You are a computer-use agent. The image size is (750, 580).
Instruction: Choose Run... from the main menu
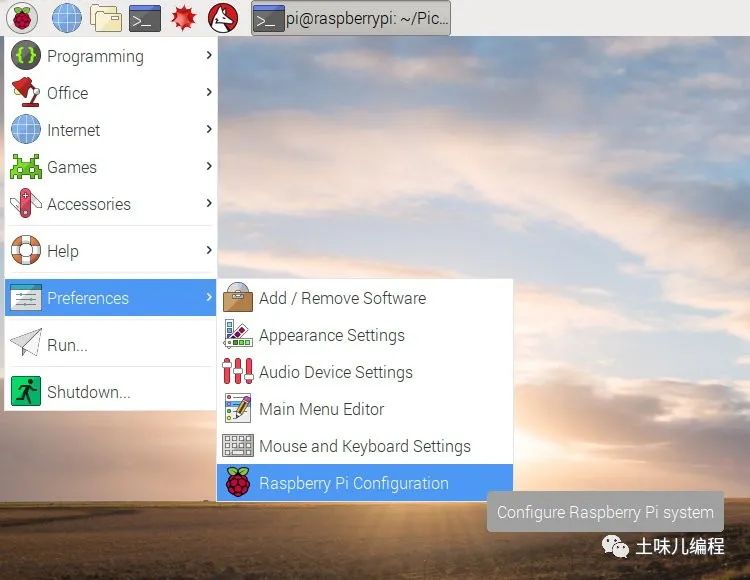[x=110, y=344]
